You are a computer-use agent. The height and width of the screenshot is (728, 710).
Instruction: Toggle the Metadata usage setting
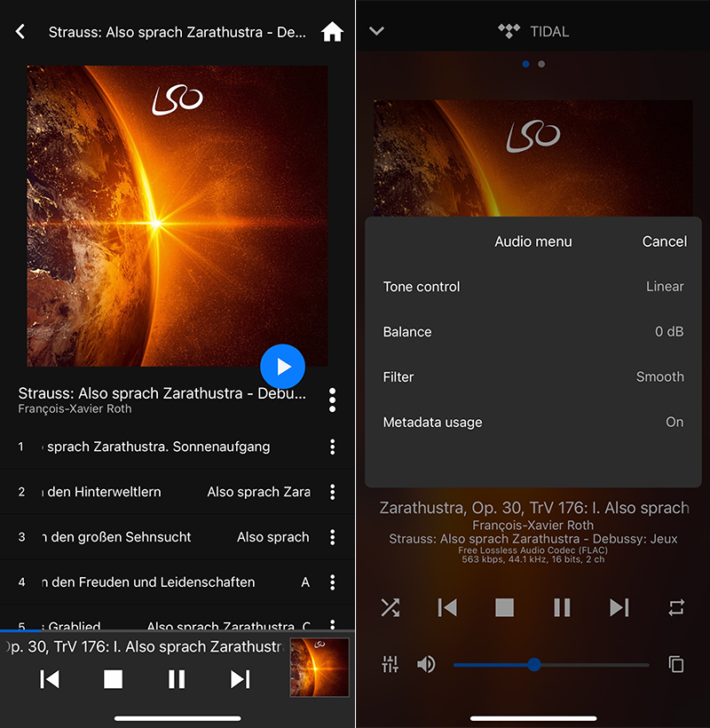point(533,422)
